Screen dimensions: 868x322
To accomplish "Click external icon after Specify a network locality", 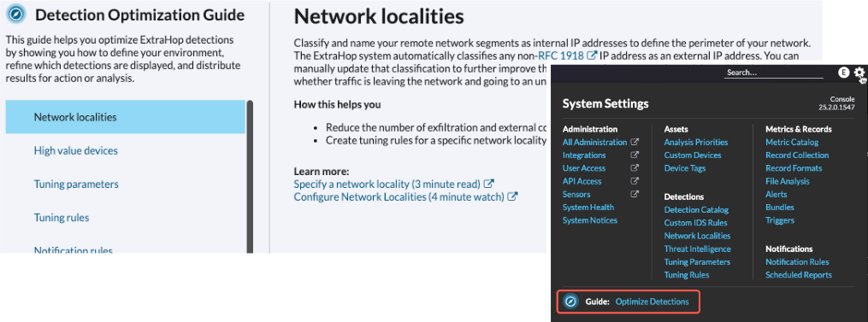I will pos(488,184).
